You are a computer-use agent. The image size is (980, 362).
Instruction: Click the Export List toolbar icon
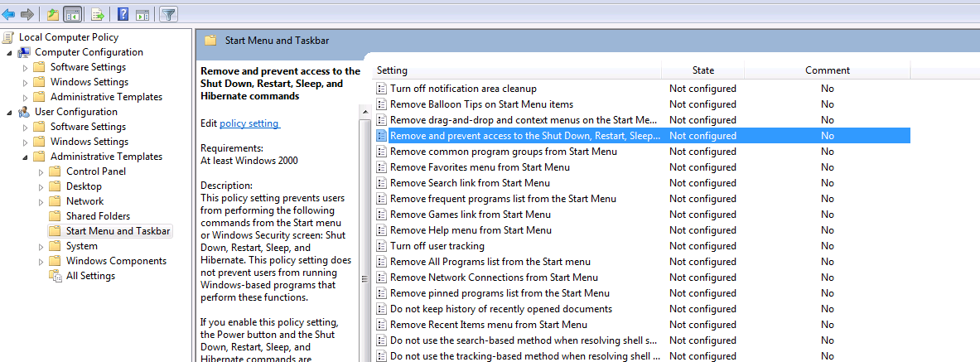point(98,14)
